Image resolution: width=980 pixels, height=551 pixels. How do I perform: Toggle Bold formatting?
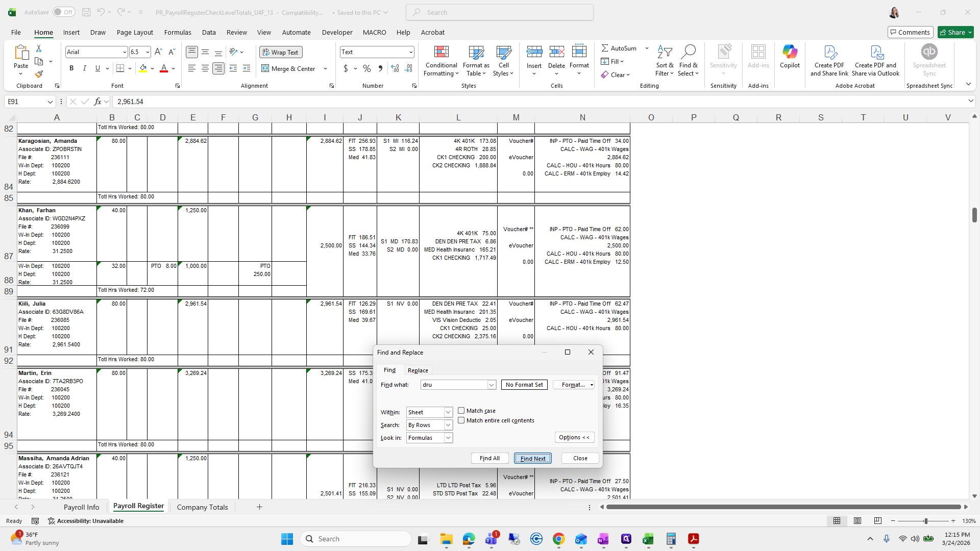[71, 68]
